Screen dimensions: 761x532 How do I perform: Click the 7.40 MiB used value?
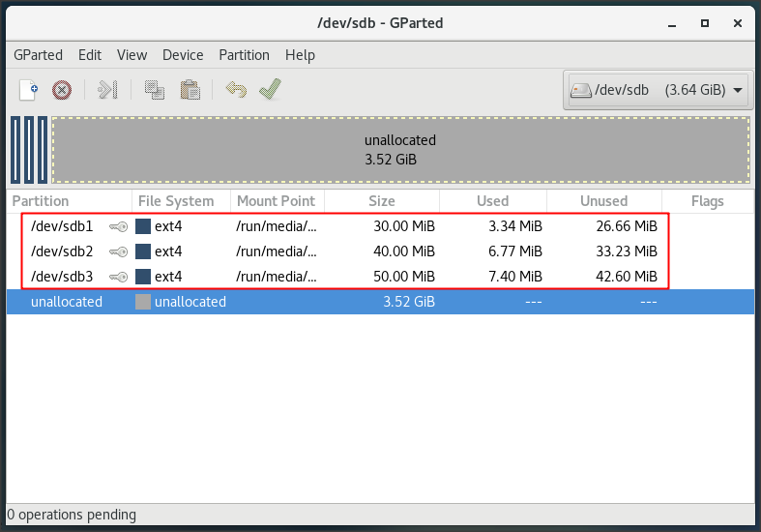(515, 277)
